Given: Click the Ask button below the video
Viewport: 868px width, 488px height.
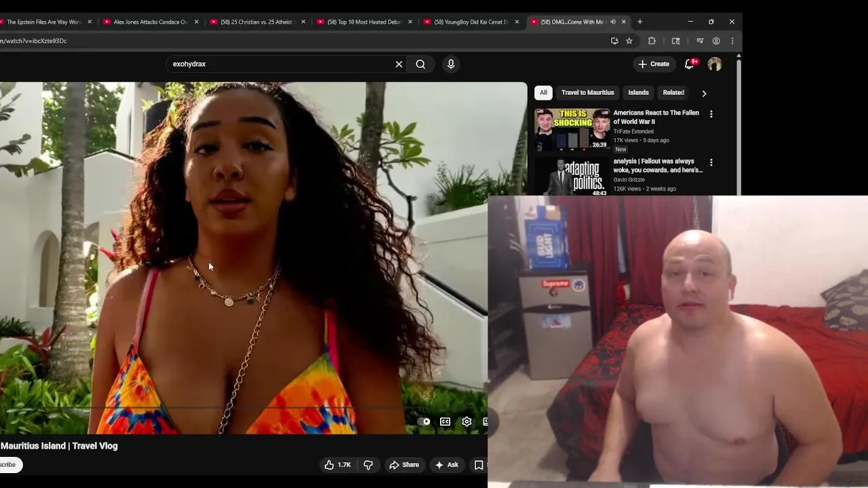Looking at the screenshot, I should click(x=447, y=465).
